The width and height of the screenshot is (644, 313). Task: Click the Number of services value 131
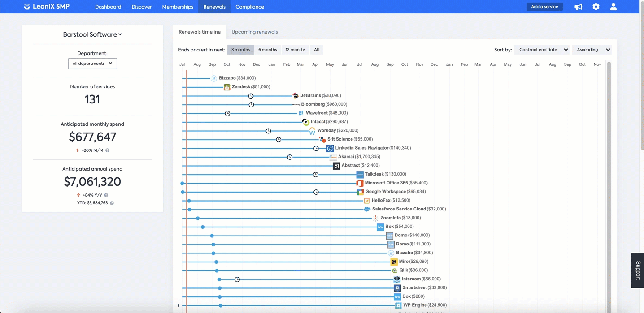[x=92, y=99]
